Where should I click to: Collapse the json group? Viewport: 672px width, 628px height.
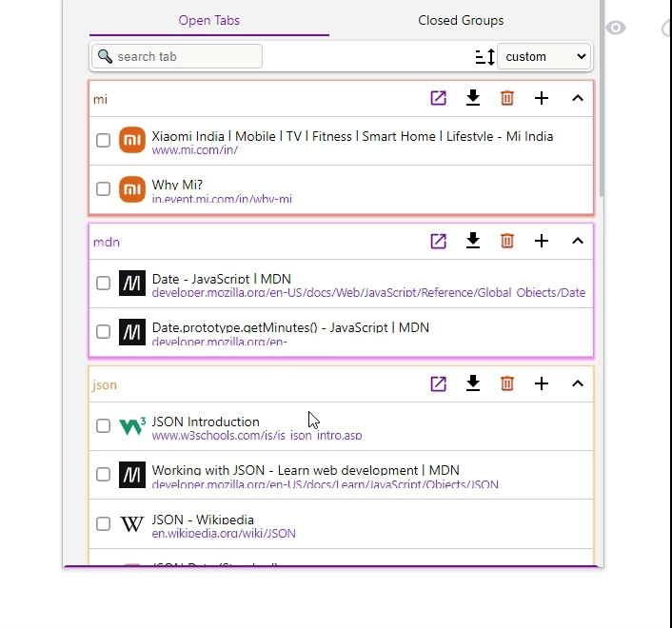click(578, 383)
